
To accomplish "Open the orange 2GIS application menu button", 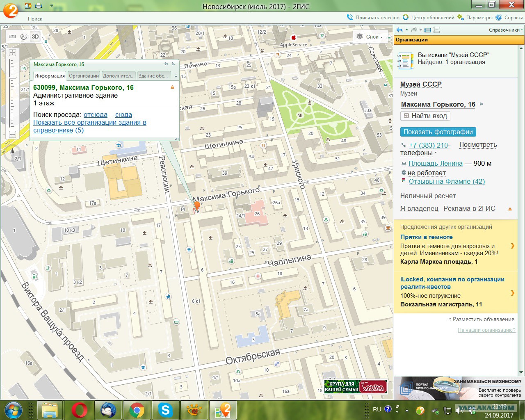I will [x=11, y=10].
